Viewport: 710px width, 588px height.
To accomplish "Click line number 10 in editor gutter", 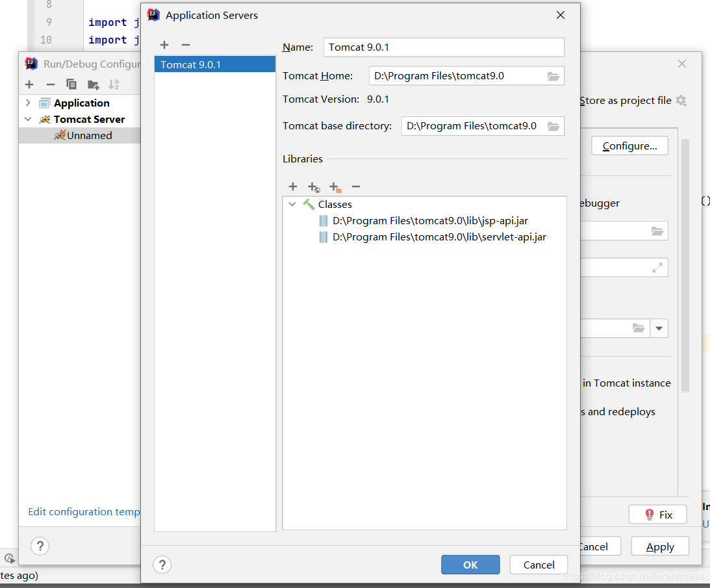I will click(46, 40).
